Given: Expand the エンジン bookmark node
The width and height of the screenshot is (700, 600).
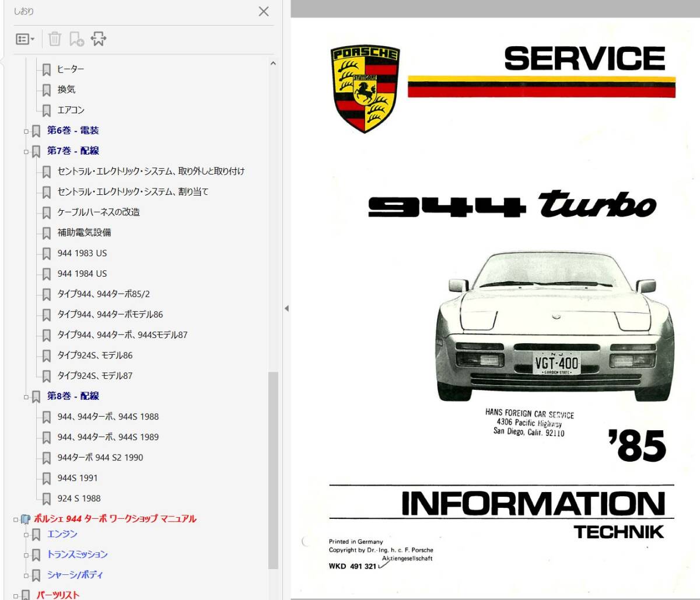Looking at the screenshot, I should 26,534.
